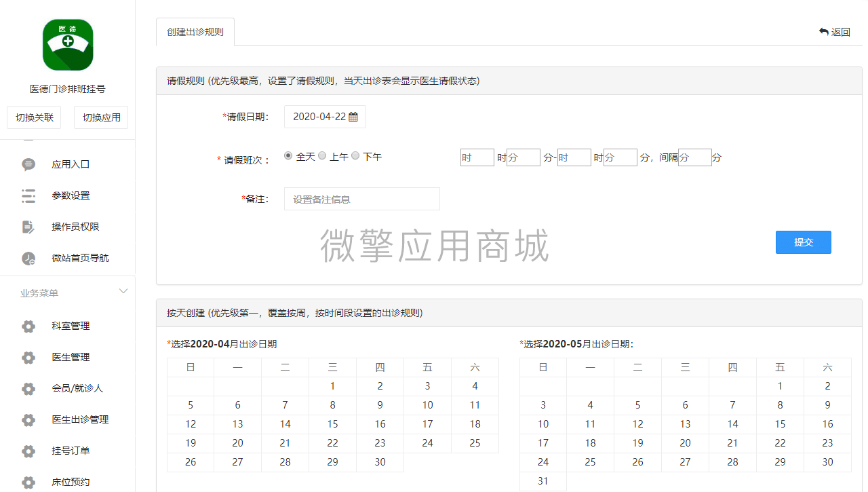Click the 切换关联 button
Viewport: 868px width, 492px height.
click(x=35, y=117)
